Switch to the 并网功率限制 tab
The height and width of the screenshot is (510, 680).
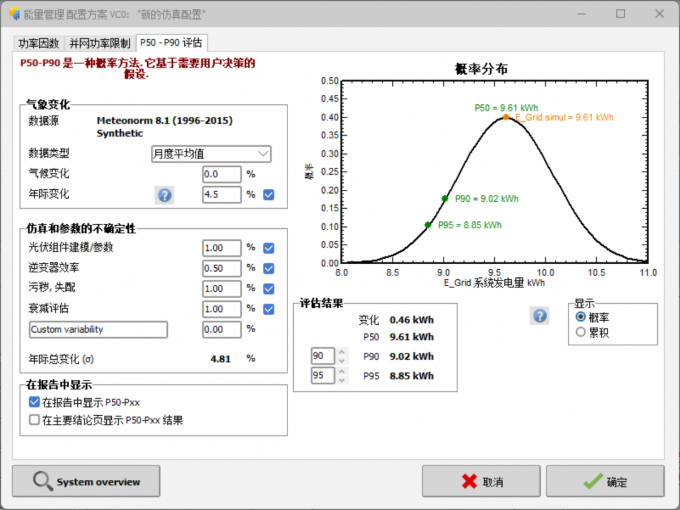click(x=99, y=43)
